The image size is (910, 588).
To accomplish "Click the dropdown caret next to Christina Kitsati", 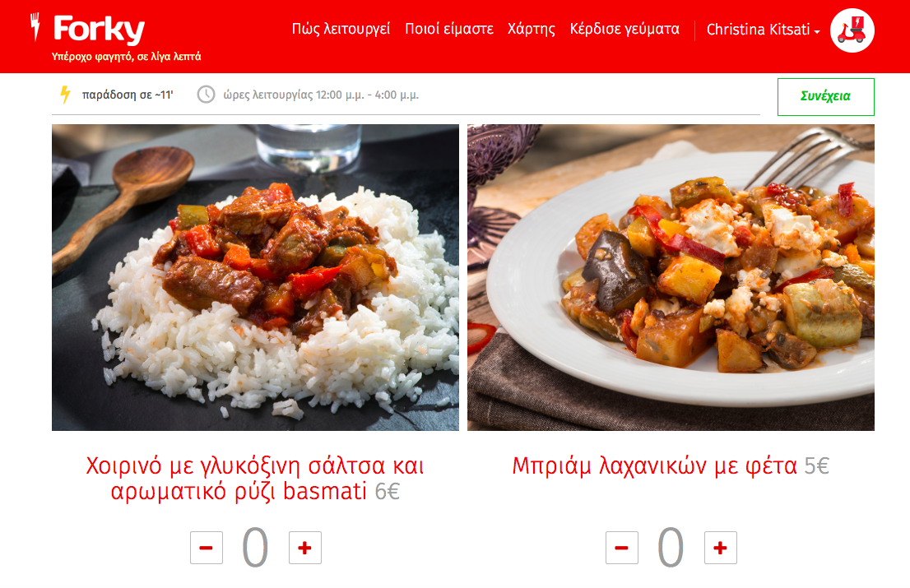I will pos(817,31).
